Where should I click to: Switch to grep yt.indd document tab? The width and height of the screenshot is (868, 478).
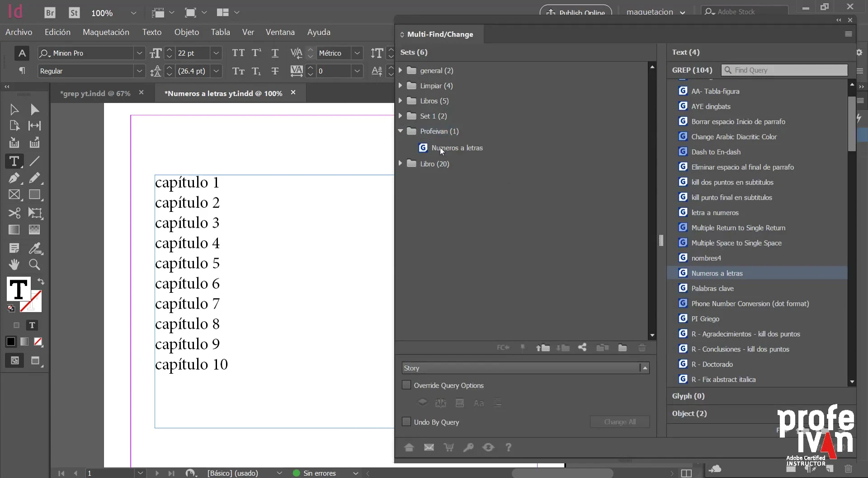click(95, 93)
